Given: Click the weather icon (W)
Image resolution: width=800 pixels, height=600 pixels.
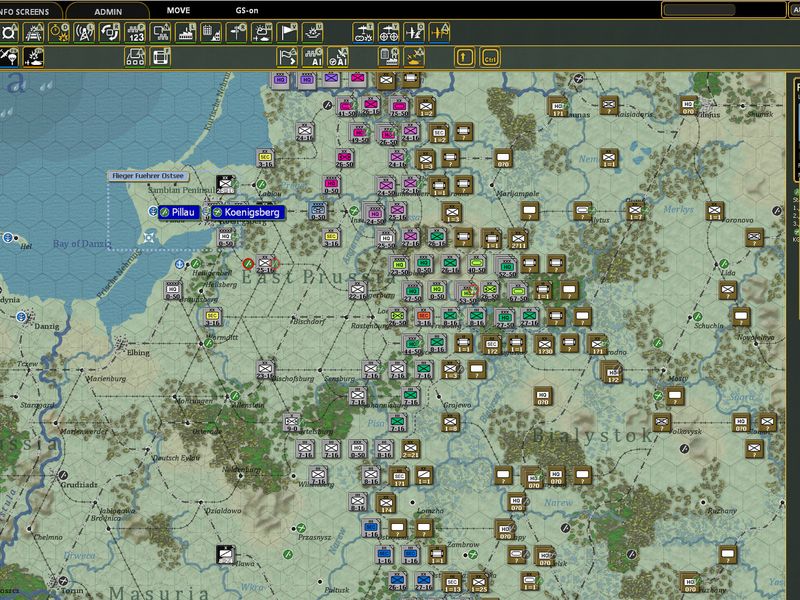Looking at the screenshot, I should [x=262, y=33].
